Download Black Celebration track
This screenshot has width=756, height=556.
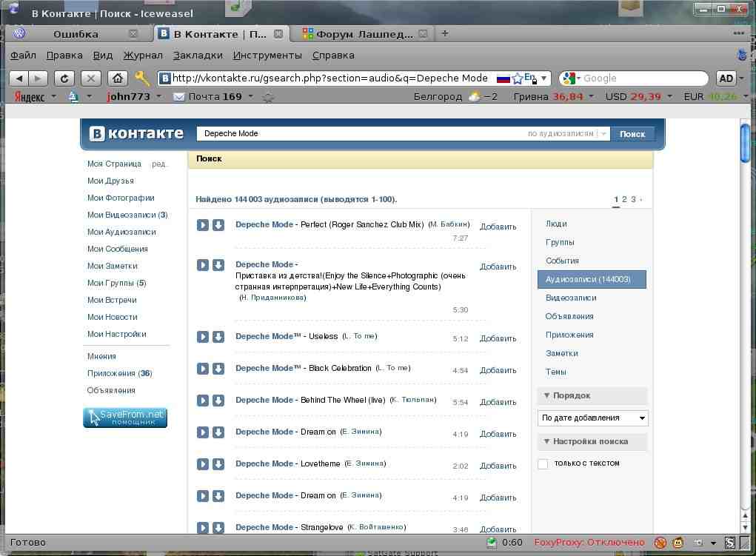tap(218, 369)
